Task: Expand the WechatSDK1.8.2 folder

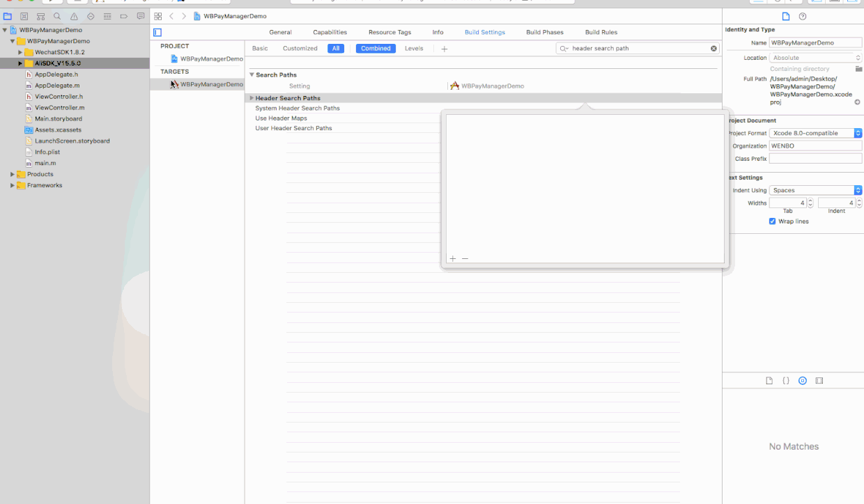Action: pos(20,52)
